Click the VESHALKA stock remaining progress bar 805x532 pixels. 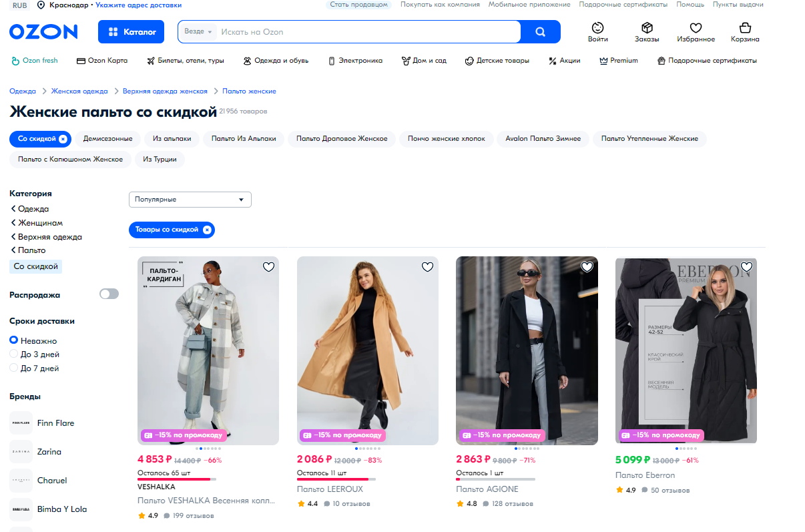(x=177, y=479)
